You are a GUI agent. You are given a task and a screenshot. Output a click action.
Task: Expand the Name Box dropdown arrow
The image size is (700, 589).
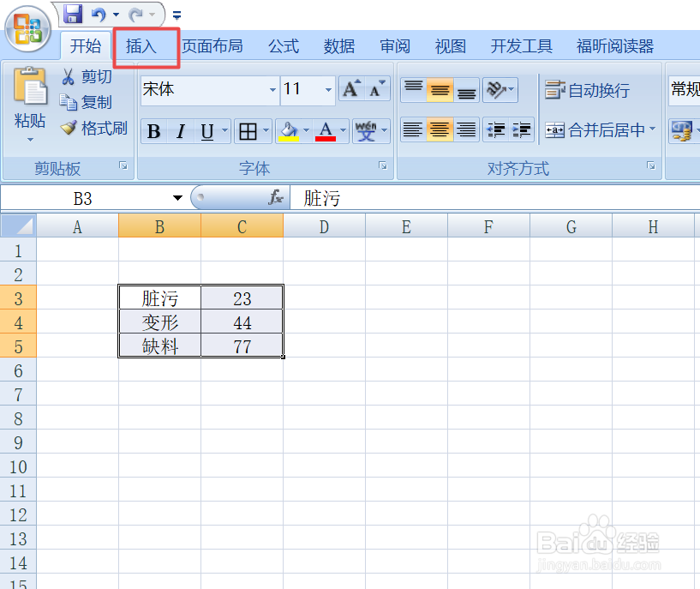(177, 198)
